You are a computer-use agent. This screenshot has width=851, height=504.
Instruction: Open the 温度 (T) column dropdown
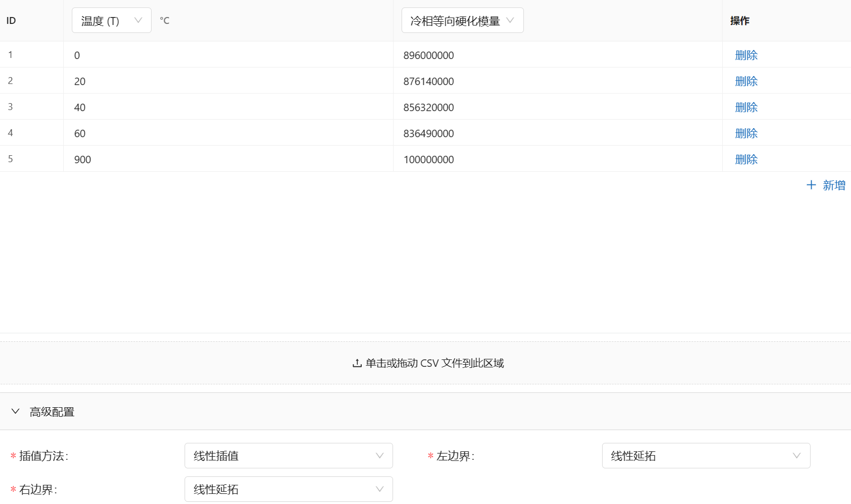pos(111,21)
